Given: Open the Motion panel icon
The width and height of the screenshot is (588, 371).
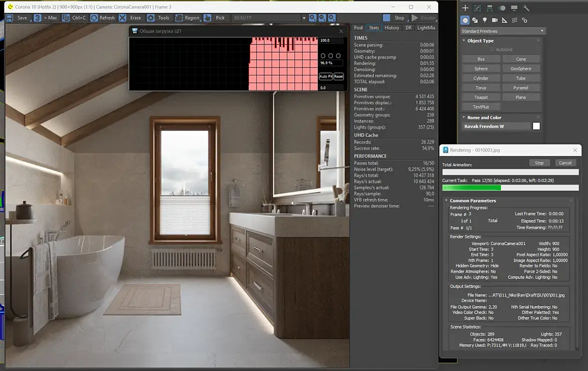Looking at the screenshot, I should tap(502, 8).
